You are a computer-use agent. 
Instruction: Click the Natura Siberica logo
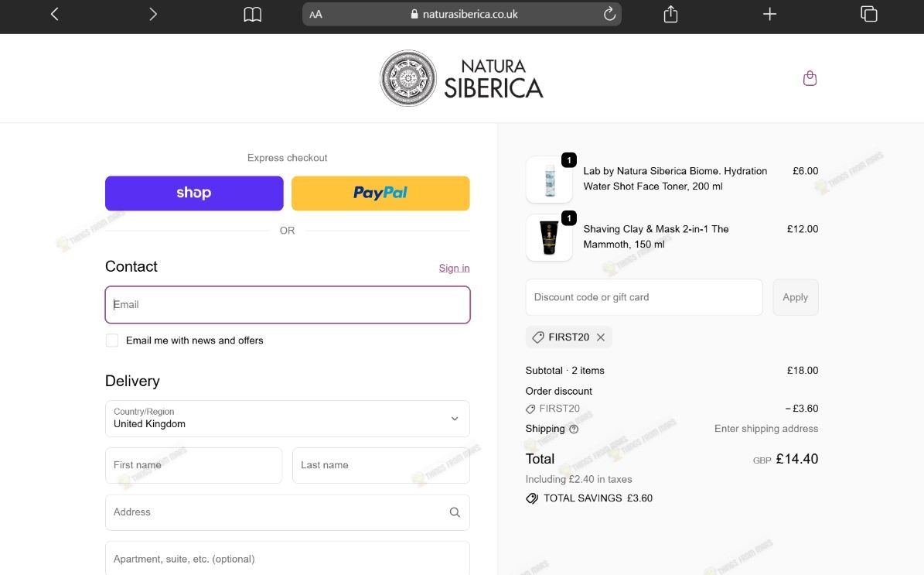462,78
